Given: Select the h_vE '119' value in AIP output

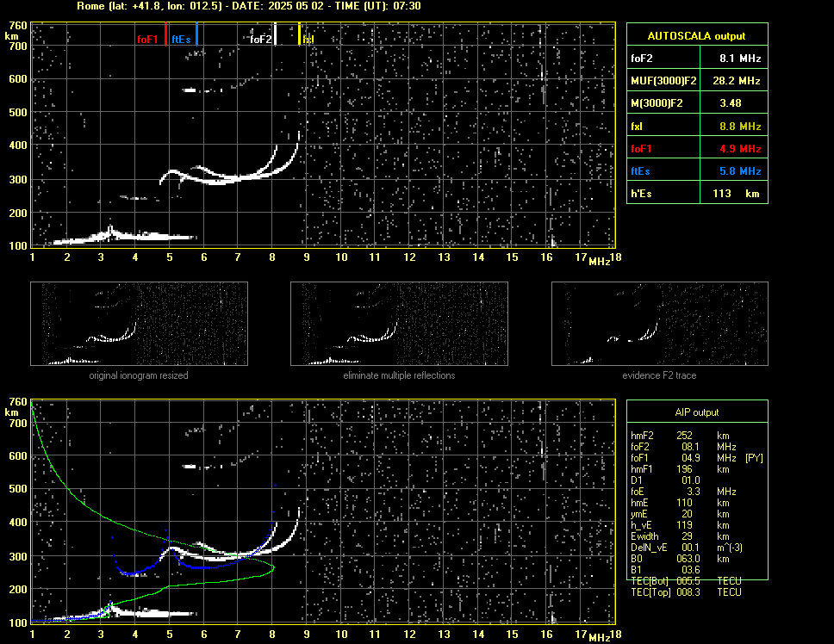Looking at the screenshot, I should [x=685, y=525].
